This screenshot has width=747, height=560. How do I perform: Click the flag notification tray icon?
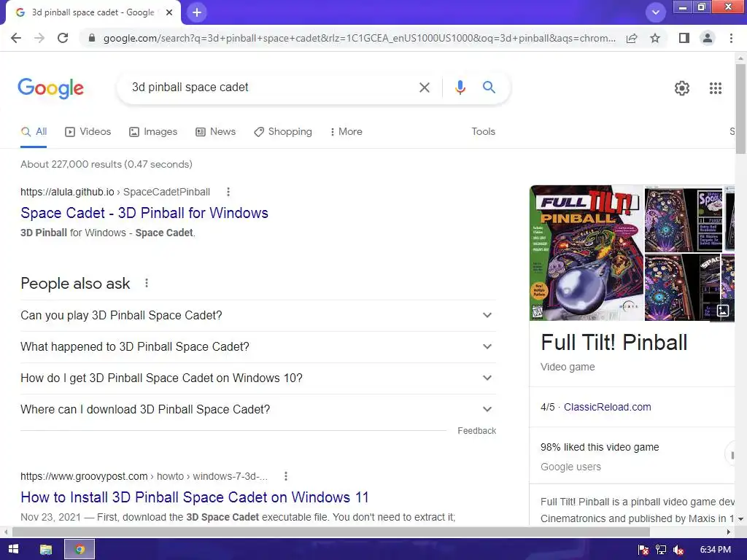point(643,550)
